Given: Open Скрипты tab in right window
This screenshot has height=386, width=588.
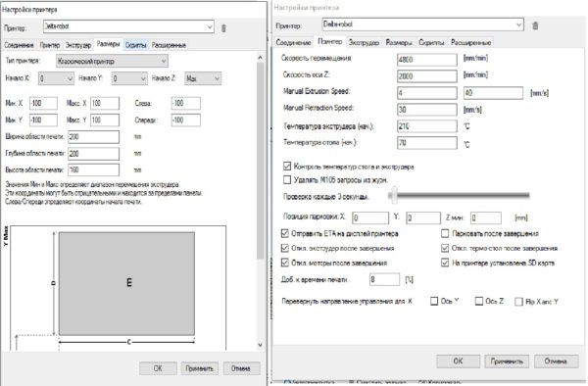Looking at the screenshot, I should [431, 43].
